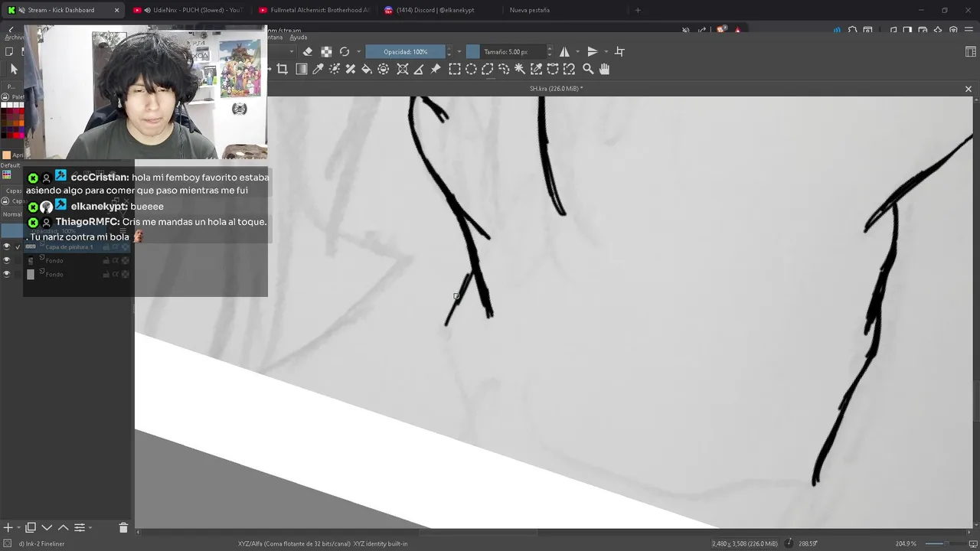980x551 pixels.
Task: Toggle visibility of the second Fondo layer
Action: point(7,274)
